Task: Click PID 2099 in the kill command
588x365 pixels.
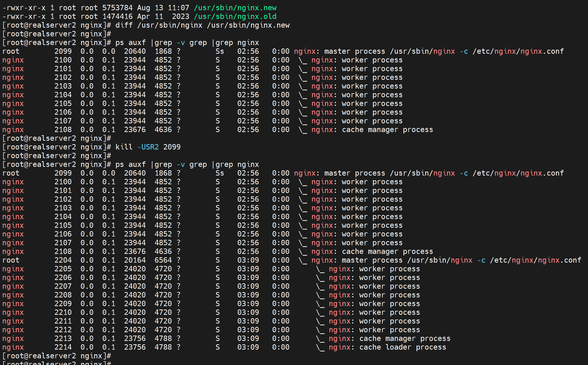Action: [172, 147]
